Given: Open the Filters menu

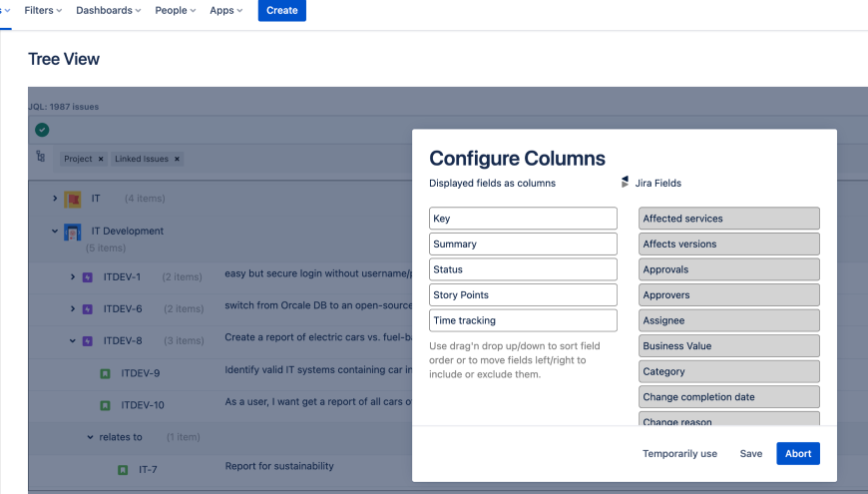Looking at the screenshot, I should [x=43, y=11].
